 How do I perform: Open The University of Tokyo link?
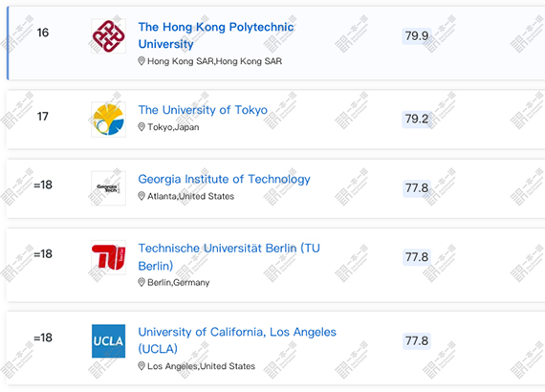(x=203, y=110)
